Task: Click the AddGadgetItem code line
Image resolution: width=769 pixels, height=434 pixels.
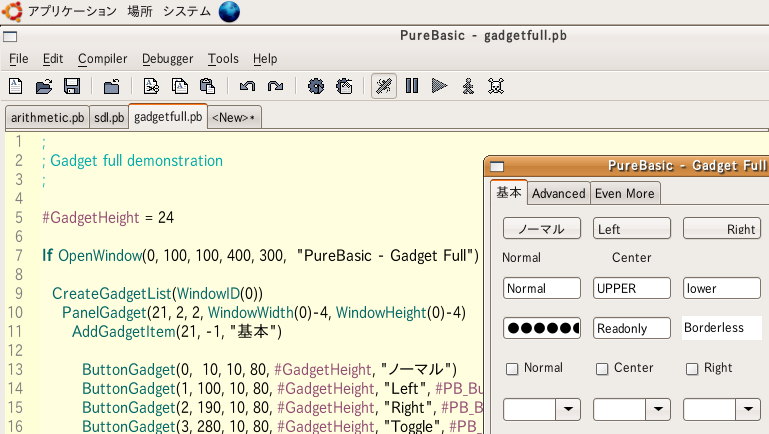Action: click(x=177, y=332)
